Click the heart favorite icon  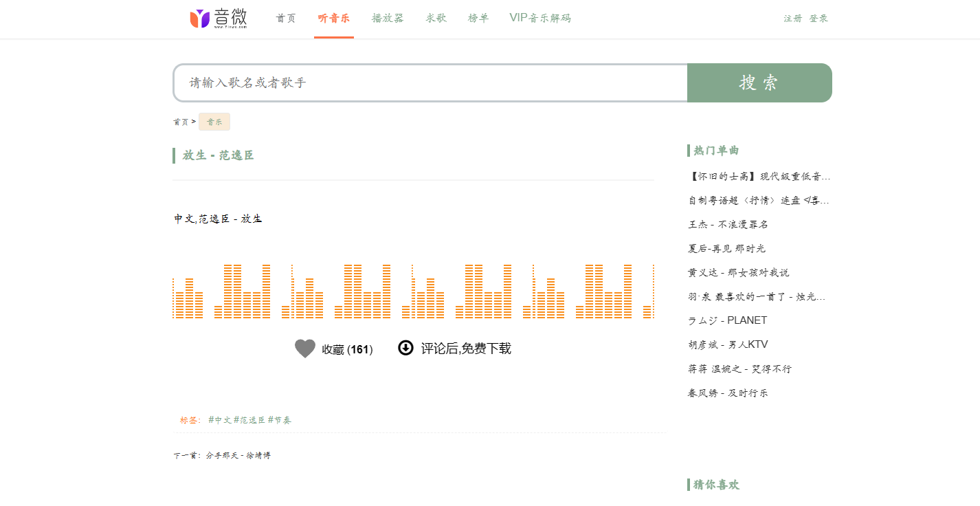[x=305, y=349]
